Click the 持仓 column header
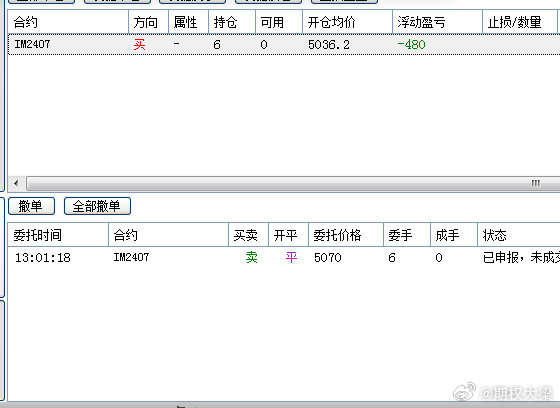The image size is (560, 408). [x=232, y=22]
